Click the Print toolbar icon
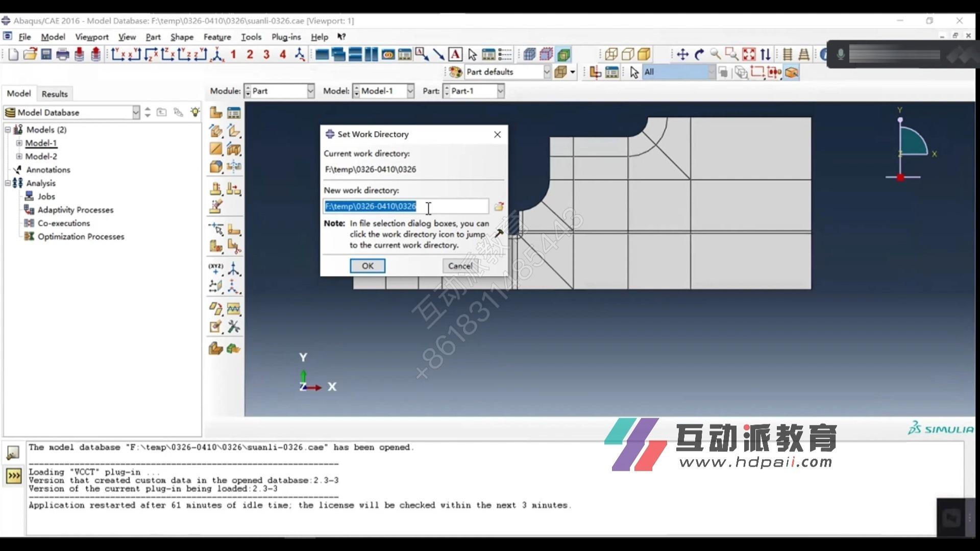 63,54
